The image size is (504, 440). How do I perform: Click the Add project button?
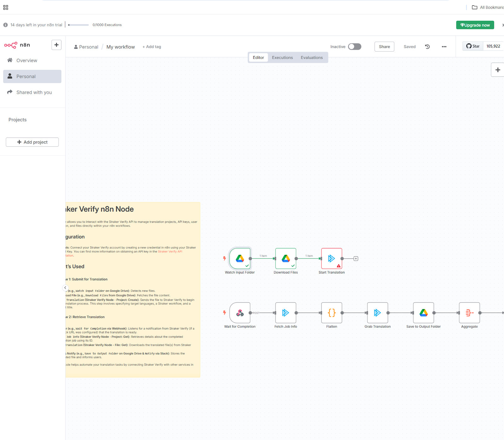[32, 142]
